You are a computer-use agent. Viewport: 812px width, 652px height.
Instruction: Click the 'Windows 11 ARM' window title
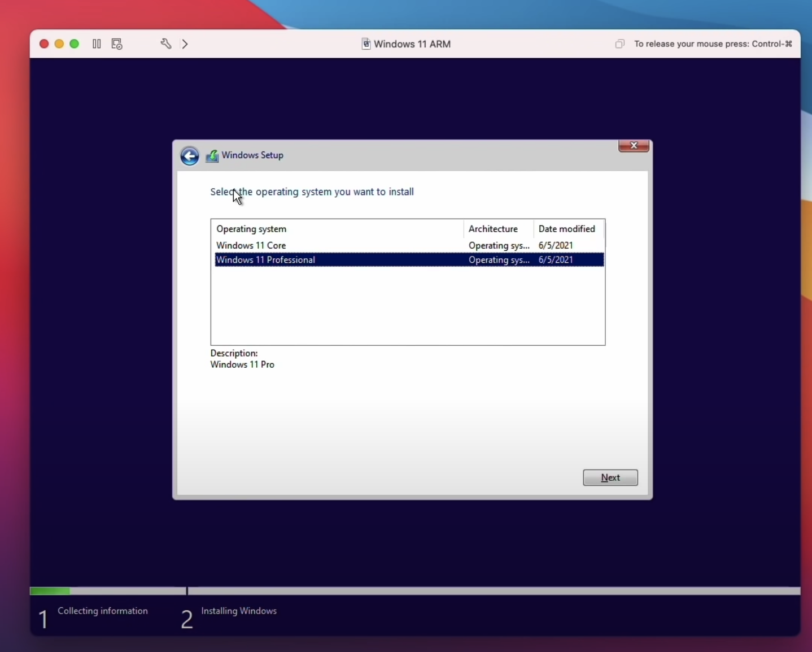(412, 44)
